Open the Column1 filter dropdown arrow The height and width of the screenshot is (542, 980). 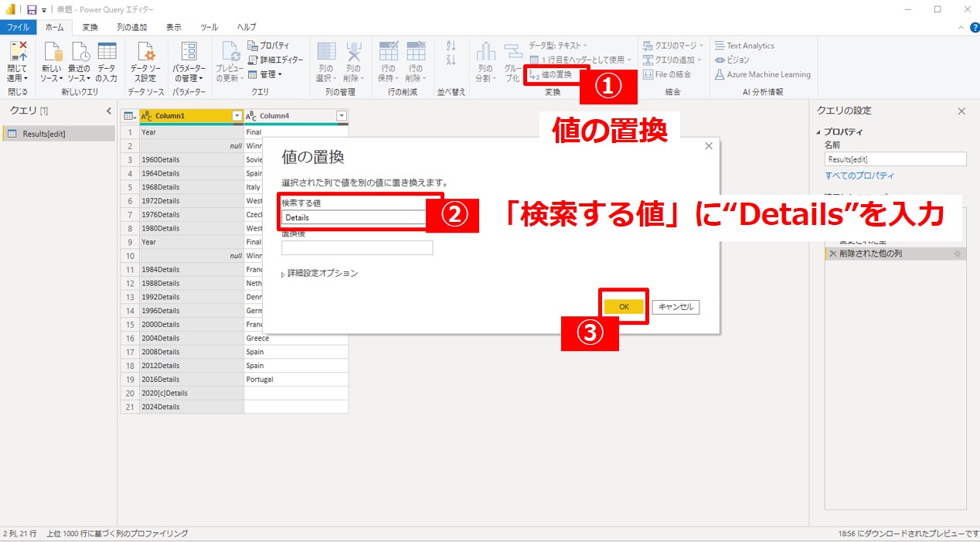tap(237, 116)
